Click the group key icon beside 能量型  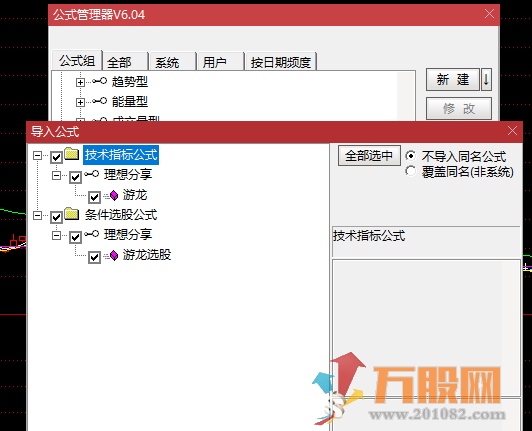pos(100,101)
